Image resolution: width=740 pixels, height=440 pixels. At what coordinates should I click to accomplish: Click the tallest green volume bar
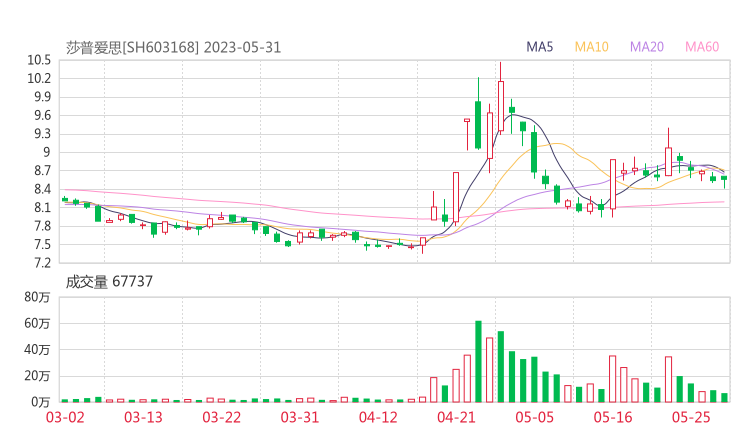coord(478,361)
